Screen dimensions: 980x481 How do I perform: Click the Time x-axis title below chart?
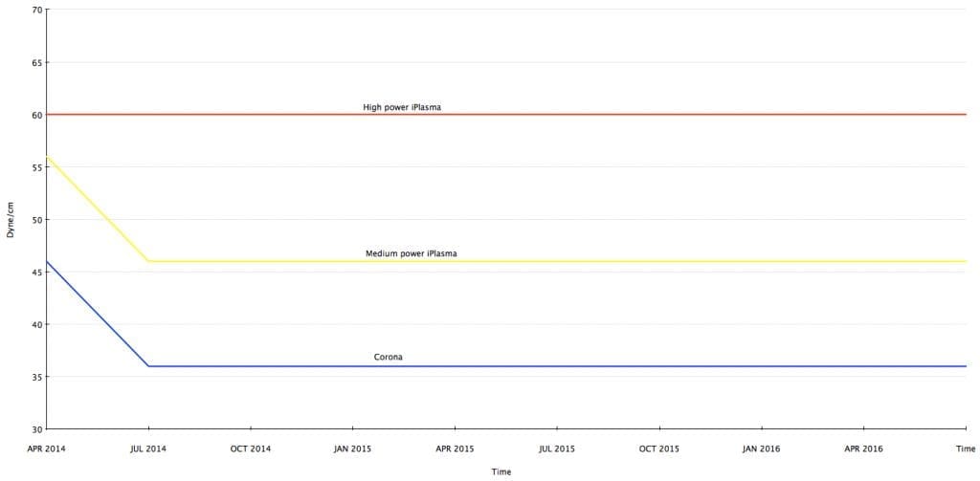pos(501,472)
